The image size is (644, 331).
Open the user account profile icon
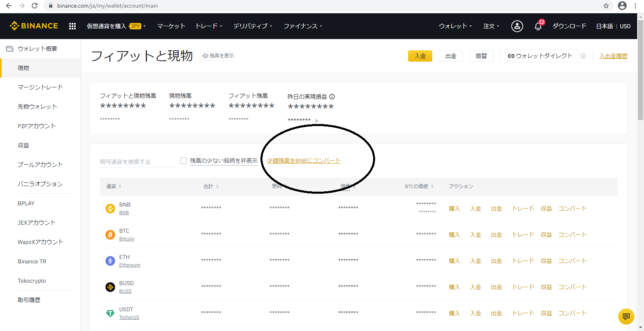click(x=517, y=26)
